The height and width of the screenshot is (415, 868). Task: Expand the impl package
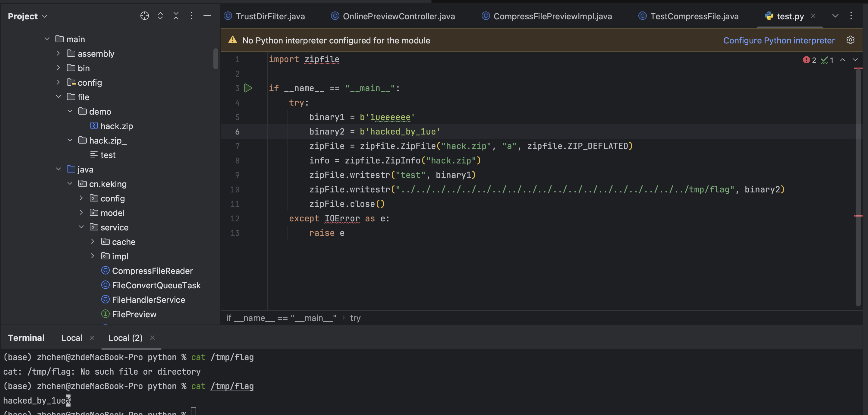coord(93,256)
